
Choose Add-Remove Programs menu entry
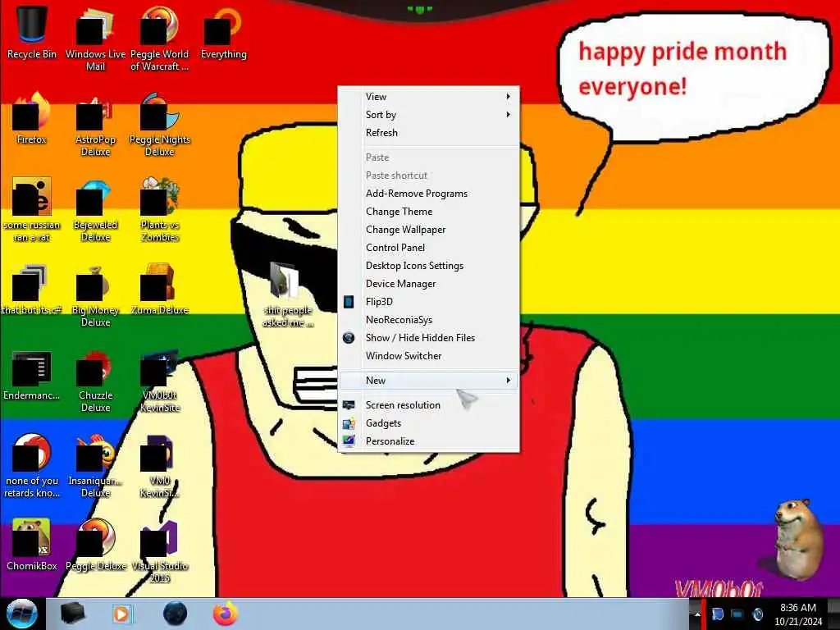(x=428, y=194)
